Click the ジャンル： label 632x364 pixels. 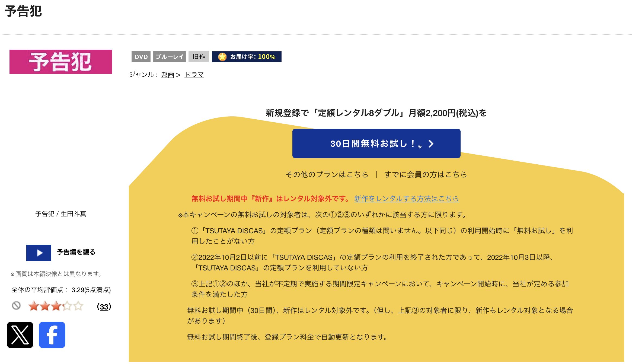144,75
